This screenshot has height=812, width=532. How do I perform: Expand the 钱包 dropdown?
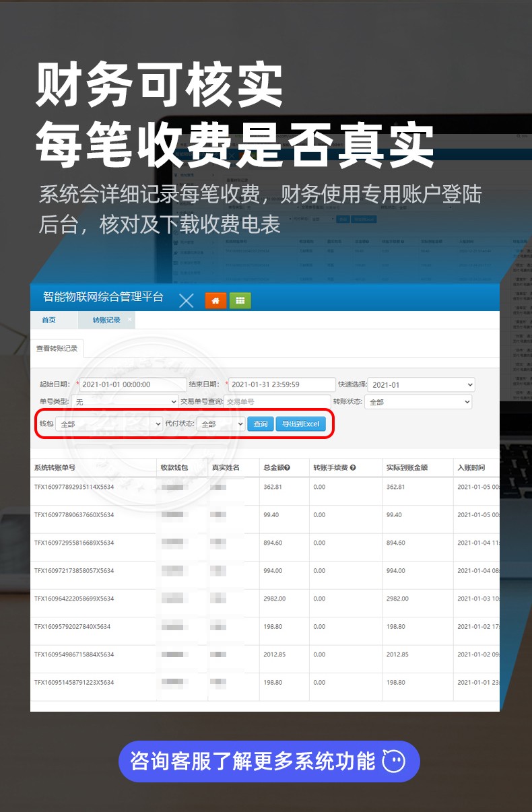(x=109, y=424)
